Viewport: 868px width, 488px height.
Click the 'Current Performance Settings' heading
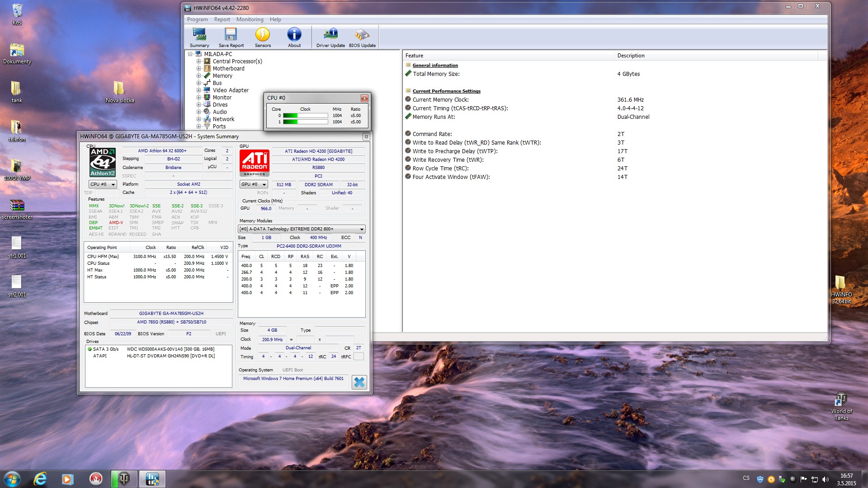click(x=446, y=91)
